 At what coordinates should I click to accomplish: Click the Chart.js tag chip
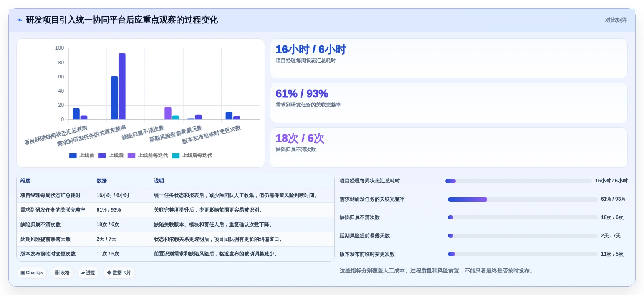point(32,272)
